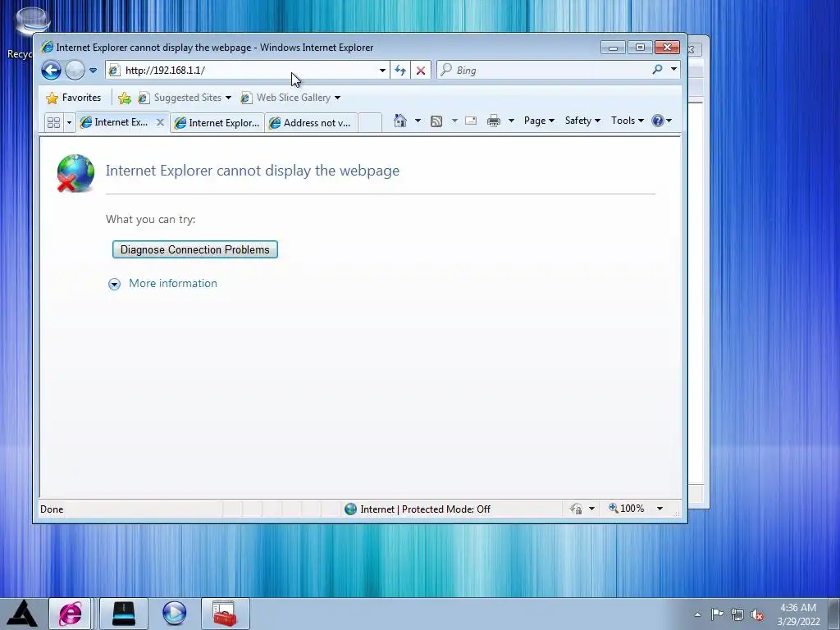Show hidden tray icons arrow
The image size is (840, 630).
[x=697, y=614]
